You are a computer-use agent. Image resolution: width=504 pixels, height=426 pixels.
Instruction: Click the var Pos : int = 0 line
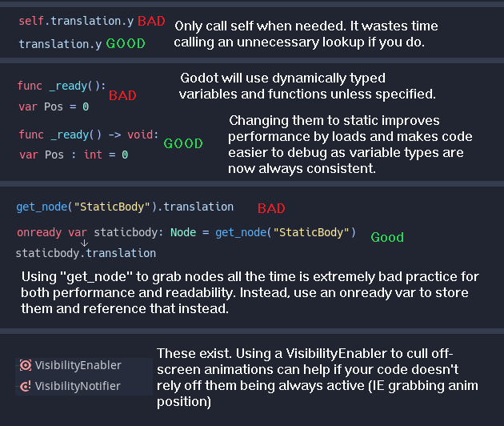pos(74,155)
